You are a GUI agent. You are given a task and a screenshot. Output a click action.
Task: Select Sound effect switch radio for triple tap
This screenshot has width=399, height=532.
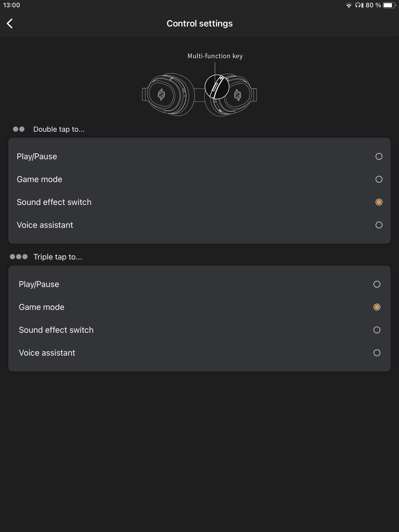click(377, 330)
